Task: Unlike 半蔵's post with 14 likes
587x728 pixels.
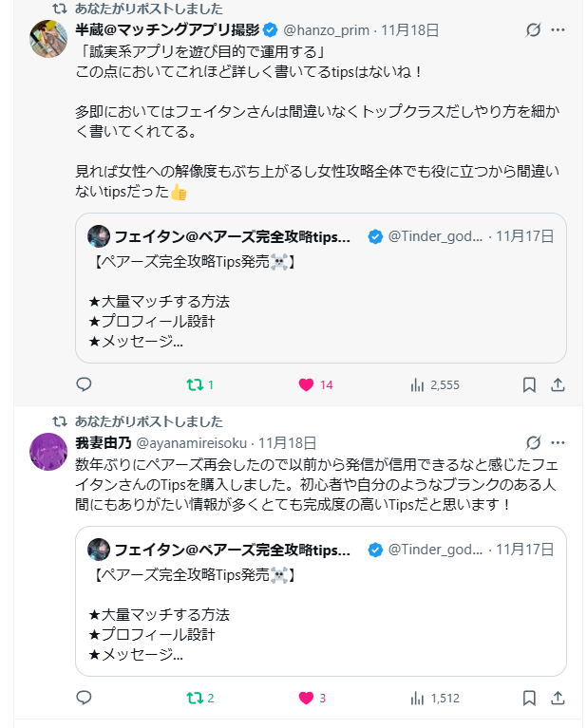Action: 307,384
